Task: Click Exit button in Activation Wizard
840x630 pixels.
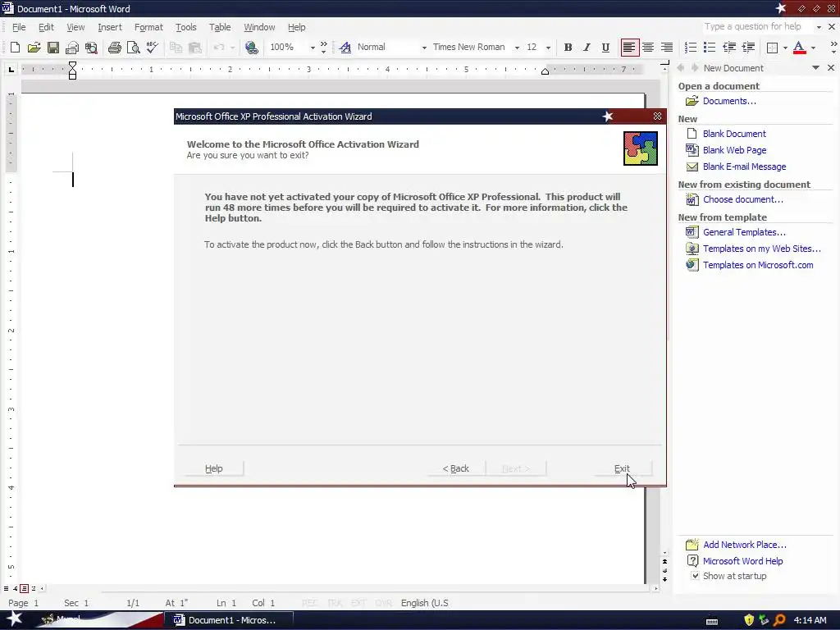Action: click(x=622, y=468)
